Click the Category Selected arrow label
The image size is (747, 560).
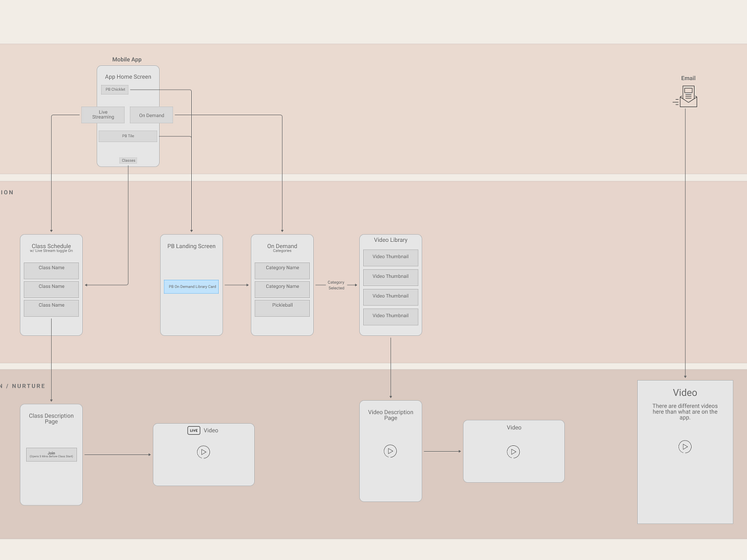pyautogui.click(x=336, y=285)
